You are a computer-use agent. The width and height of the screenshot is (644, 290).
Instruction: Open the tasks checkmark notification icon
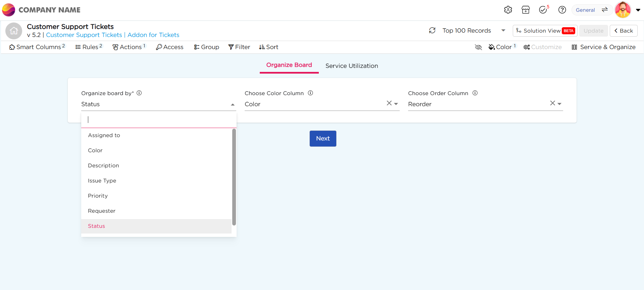543,10
